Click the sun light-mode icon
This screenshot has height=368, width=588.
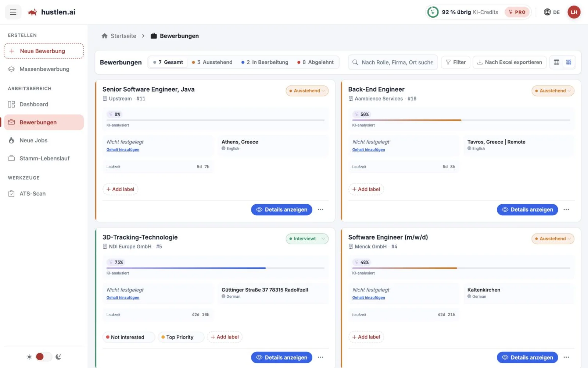click(x=29, y=357)
